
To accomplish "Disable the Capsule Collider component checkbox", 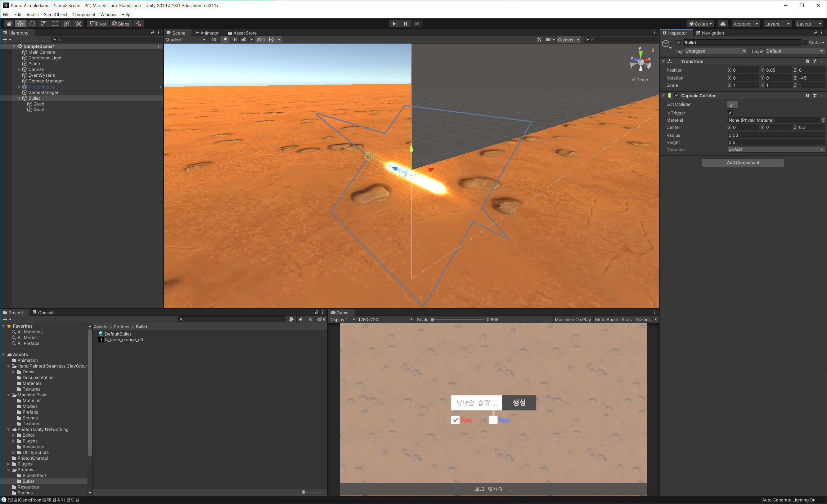I will pyautogui.click(x=677, y=95).
